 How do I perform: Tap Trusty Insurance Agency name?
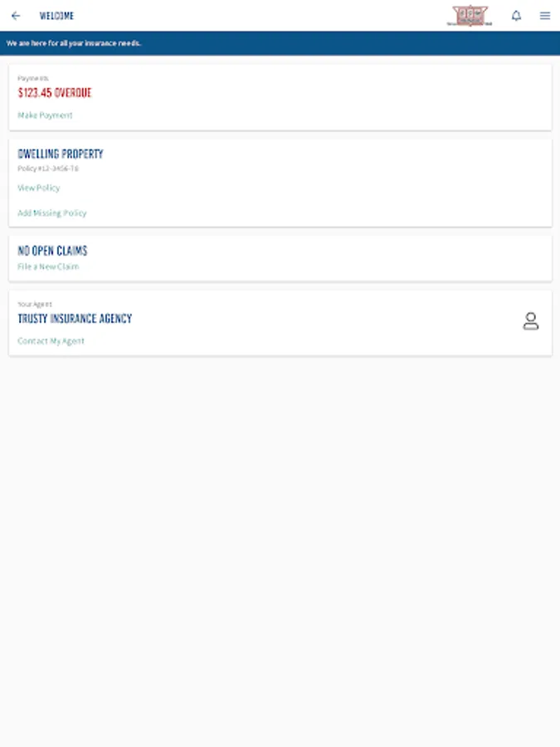75,318
